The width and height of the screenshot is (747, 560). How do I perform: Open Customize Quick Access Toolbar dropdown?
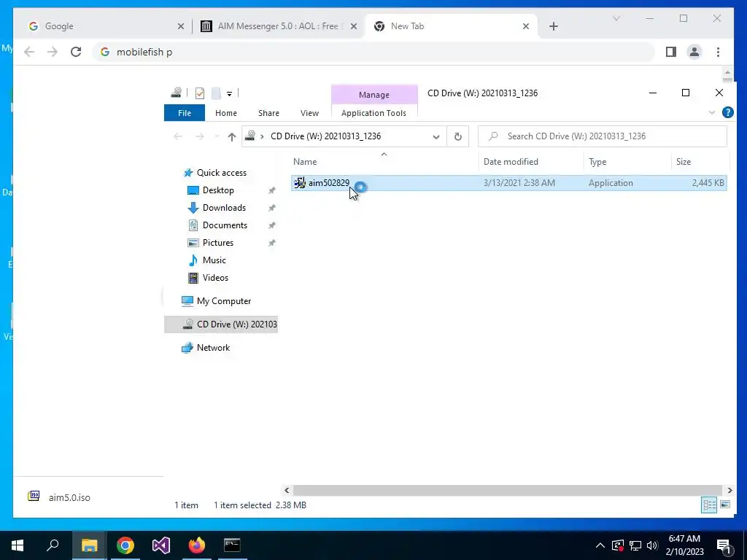[229, 93]
